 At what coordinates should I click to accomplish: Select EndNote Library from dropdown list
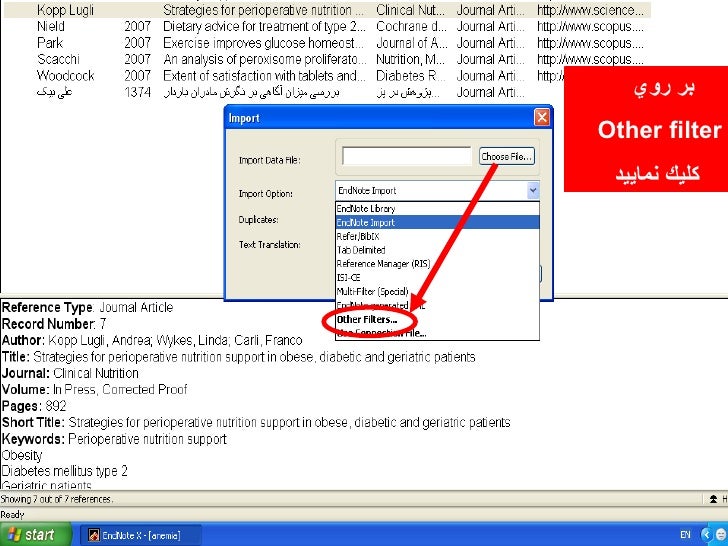pyautogui.click(x=437, y=208)
